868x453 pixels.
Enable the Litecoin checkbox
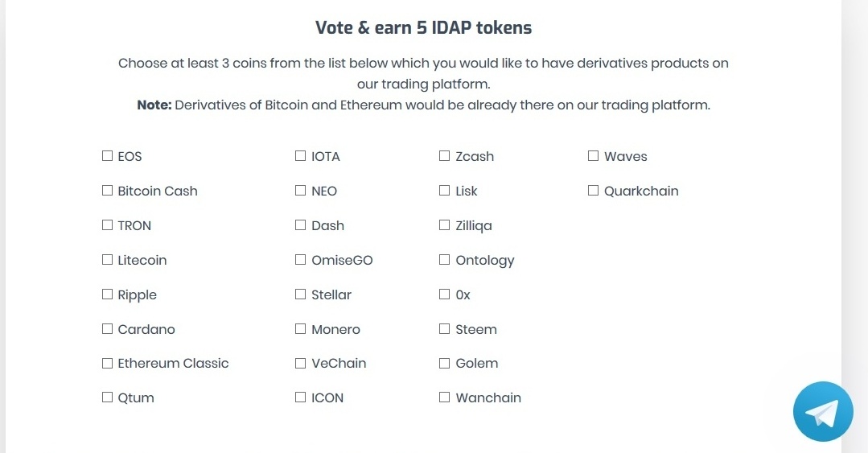107,260
